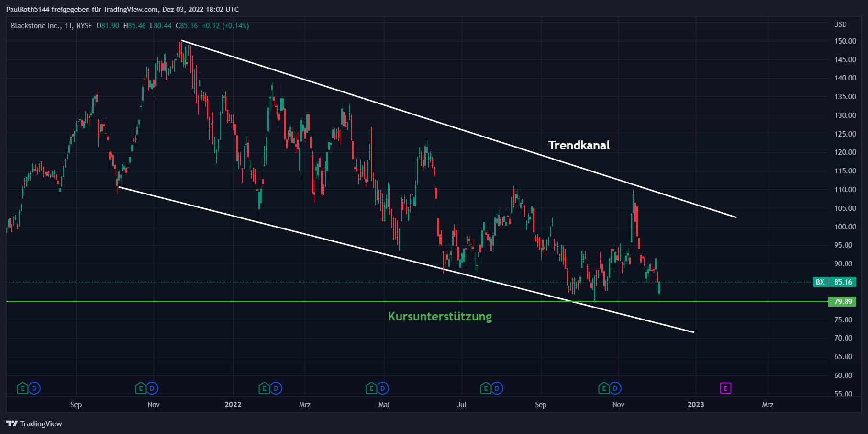This screenshot has height=434, width=868.
Task: Open the earnings E marker above Nov 2021
Action: tap(141, 388)
